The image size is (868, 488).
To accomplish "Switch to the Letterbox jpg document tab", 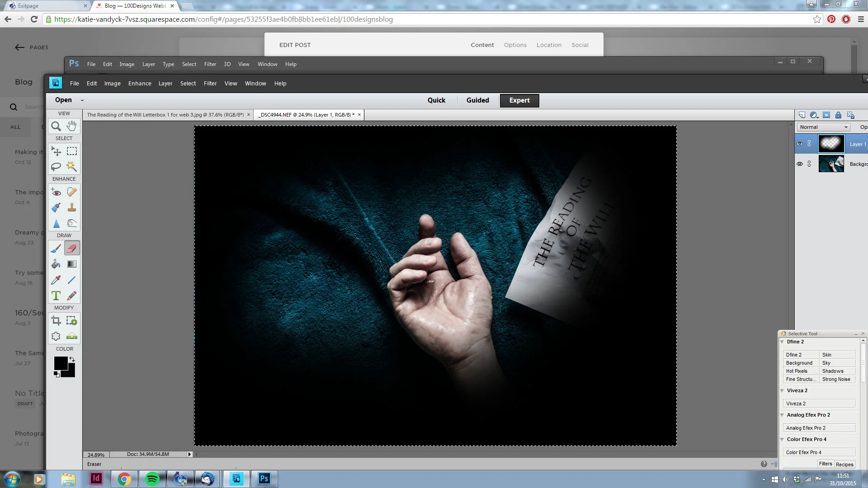I will pos(165,115).
